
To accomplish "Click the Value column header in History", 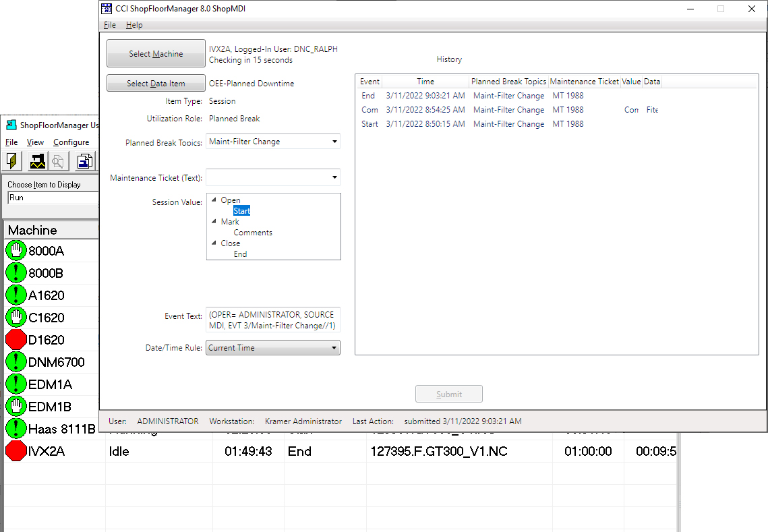I will [631, 82].
